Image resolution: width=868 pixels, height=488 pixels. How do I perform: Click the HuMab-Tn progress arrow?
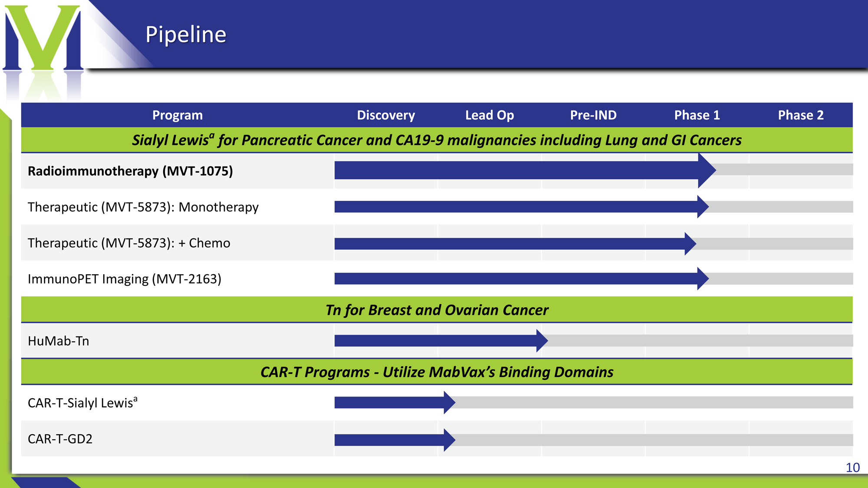(441, 341)
